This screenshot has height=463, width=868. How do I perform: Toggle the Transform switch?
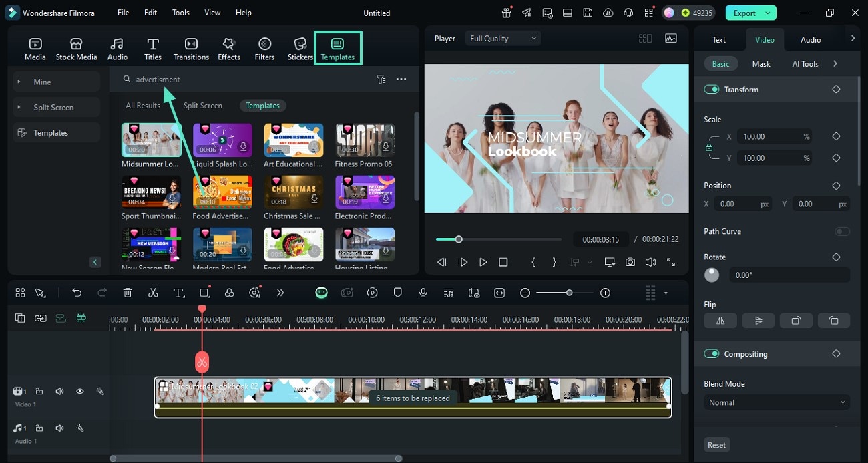712,89
